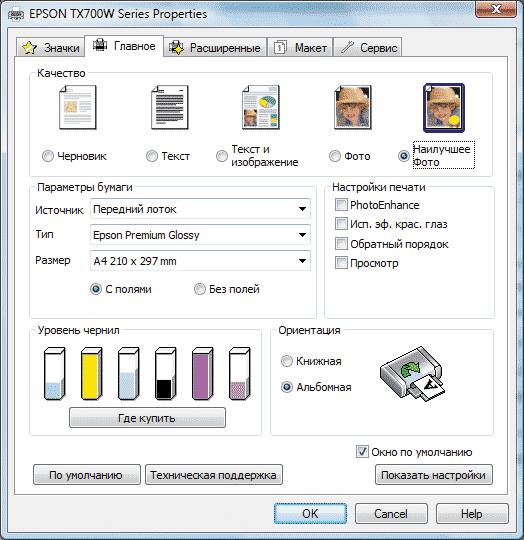Open the Размер paper size dropdown
The image size is (524, 540).
(x=200, y=261)
